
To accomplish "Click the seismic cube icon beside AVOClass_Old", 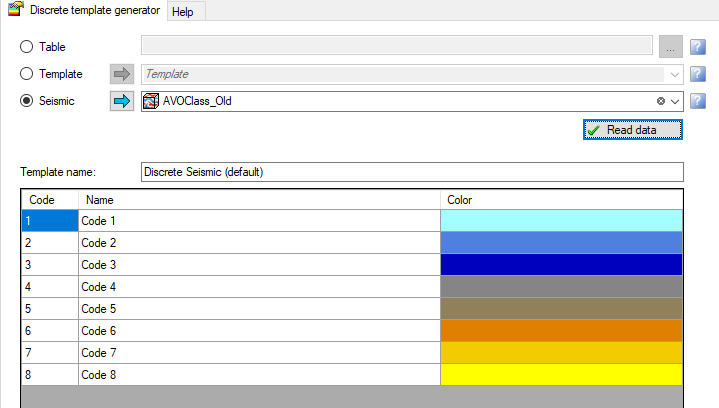I will (151, 101).
